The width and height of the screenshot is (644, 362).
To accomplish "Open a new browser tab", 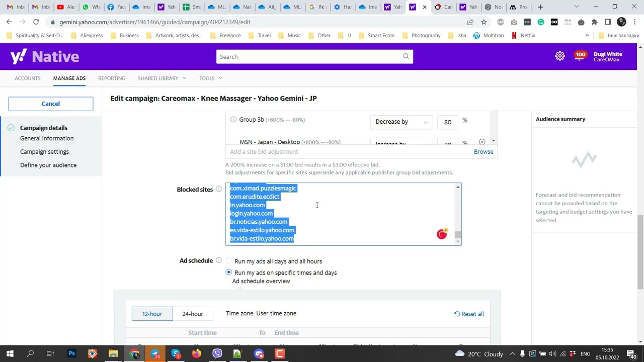I will tap(540, 7).
